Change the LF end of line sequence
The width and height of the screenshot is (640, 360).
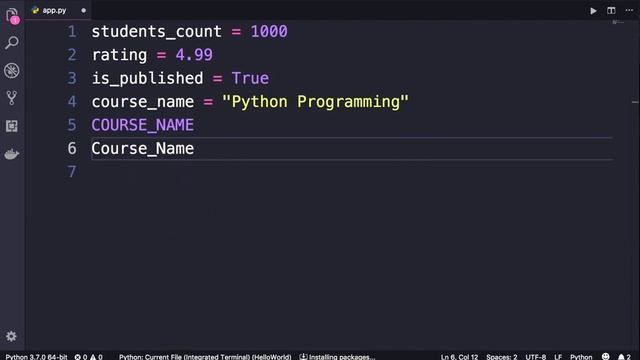pyautogui.click(x=558, y=357)
